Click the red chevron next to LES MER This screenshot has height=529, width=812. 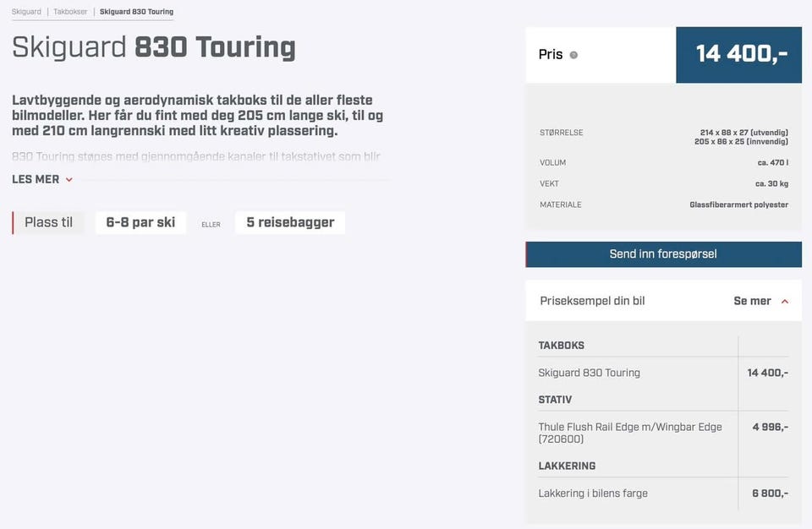(x=69, y=180)
